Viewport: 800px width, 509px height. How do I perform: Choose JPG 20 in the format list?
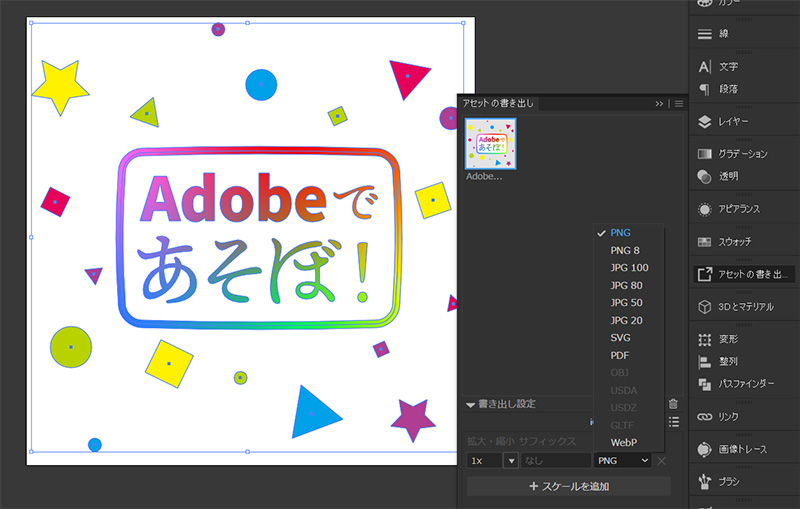[629, 320]
